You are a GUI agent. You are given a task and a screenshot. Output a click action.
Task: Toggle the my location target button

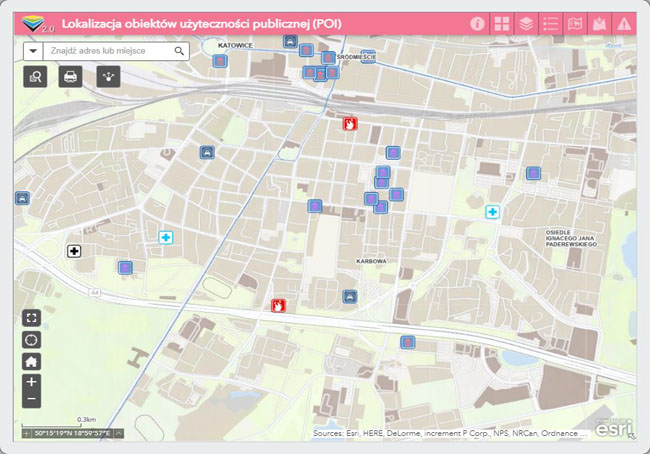pos(32,340)
